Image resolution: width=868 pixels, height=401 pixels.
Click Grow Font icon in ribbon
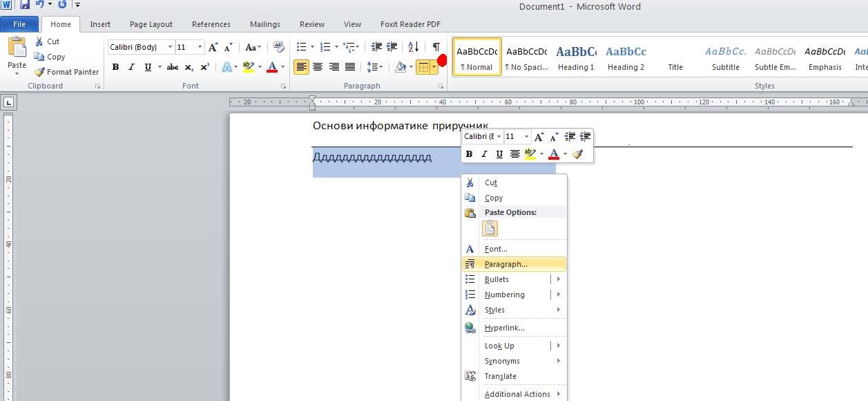pyautogui.click(x=213, y=47)
